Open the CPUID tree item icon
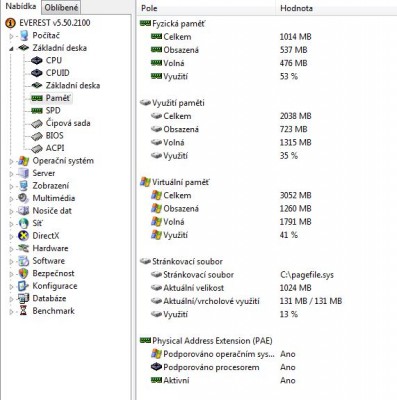 point(37,73)
